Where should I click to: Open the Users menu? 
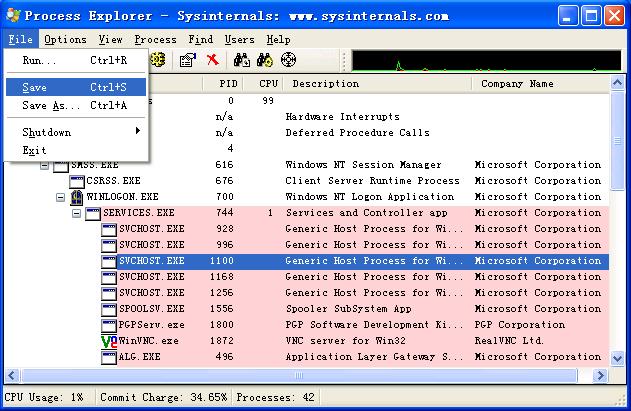[239, 39]
